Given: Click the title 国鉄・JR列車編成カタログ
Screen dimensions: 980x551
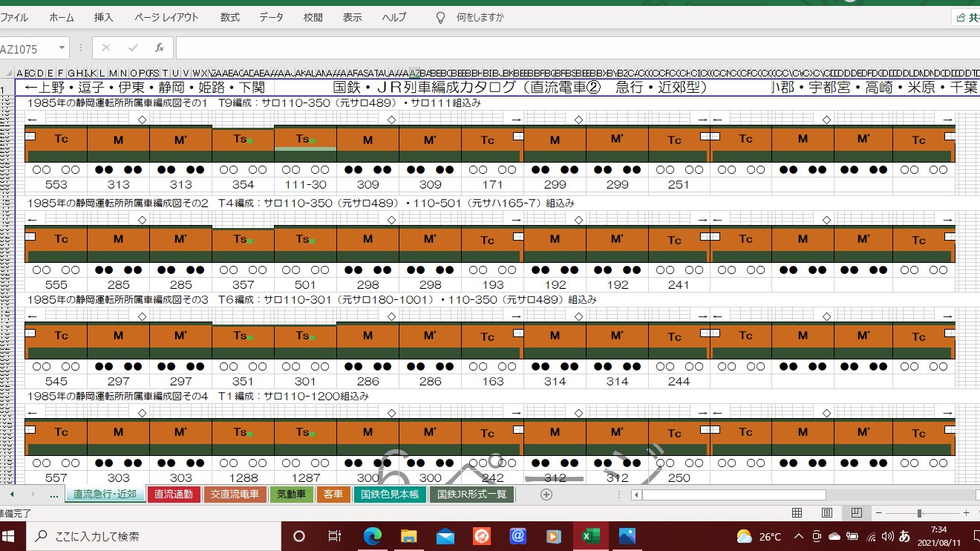Looking at the screenshot, I should [425, 88].
